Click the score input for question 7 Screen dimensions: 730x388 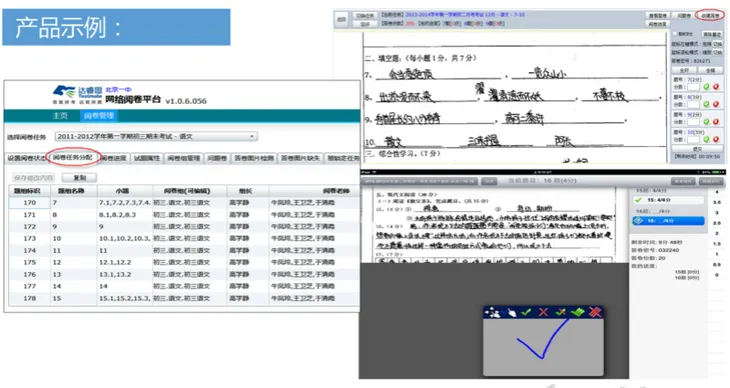pos(693,87)
